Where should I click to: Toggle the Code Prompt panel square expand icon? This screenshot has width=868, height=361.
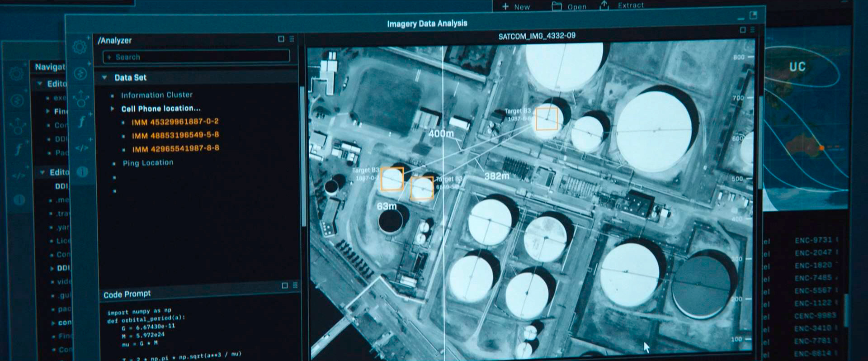point(285,285)
